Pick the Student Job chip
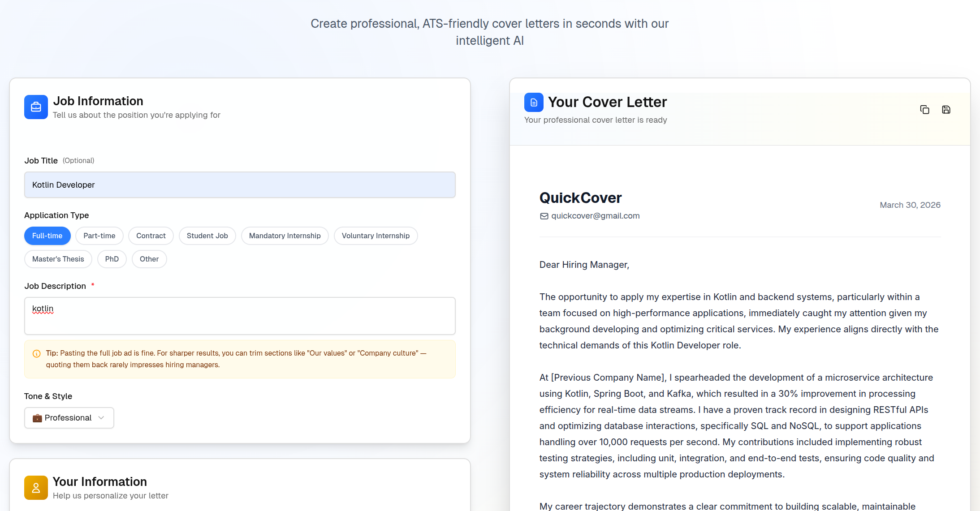 (x=207, y=236)
